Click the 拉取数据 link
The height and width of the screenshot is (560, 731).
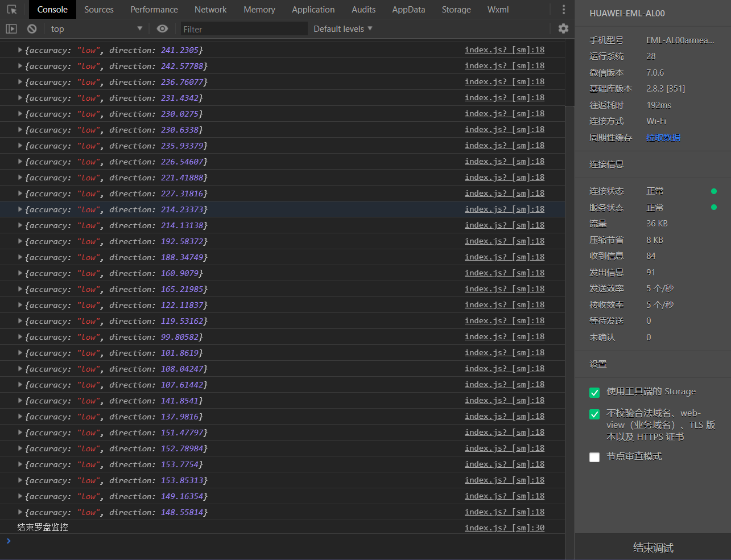point(663,138)
